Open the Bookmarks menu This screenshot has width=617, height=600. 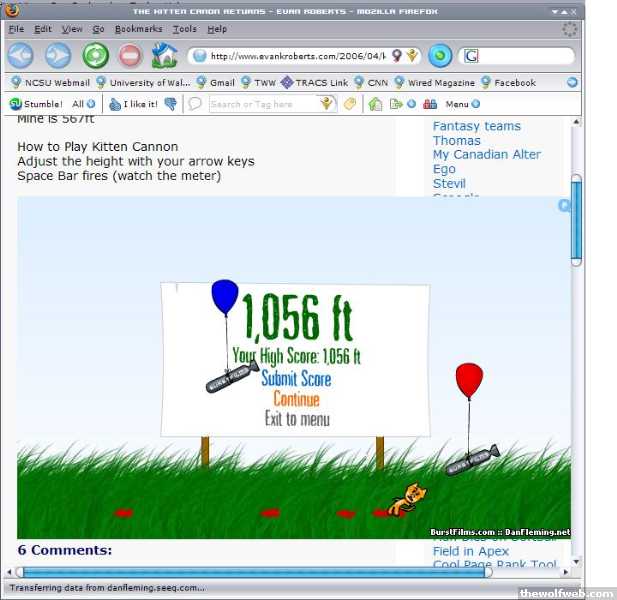pyautogui.click(x=136, y=29)
